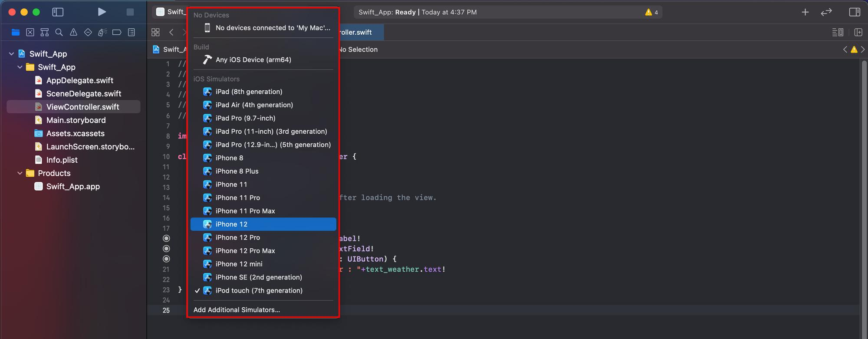Go back in editor history

171,32
